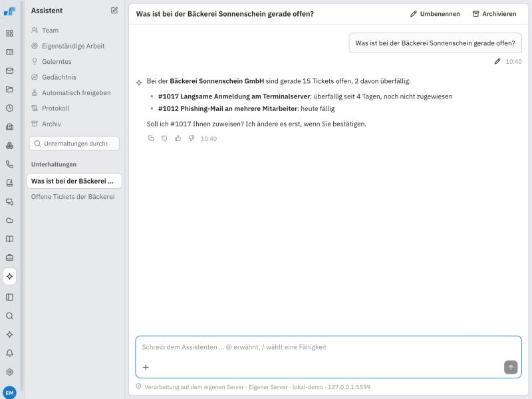Click the 'Unterhaltungen' section heading
This screenshot has height=399, width=532.
tap(54, 164)
